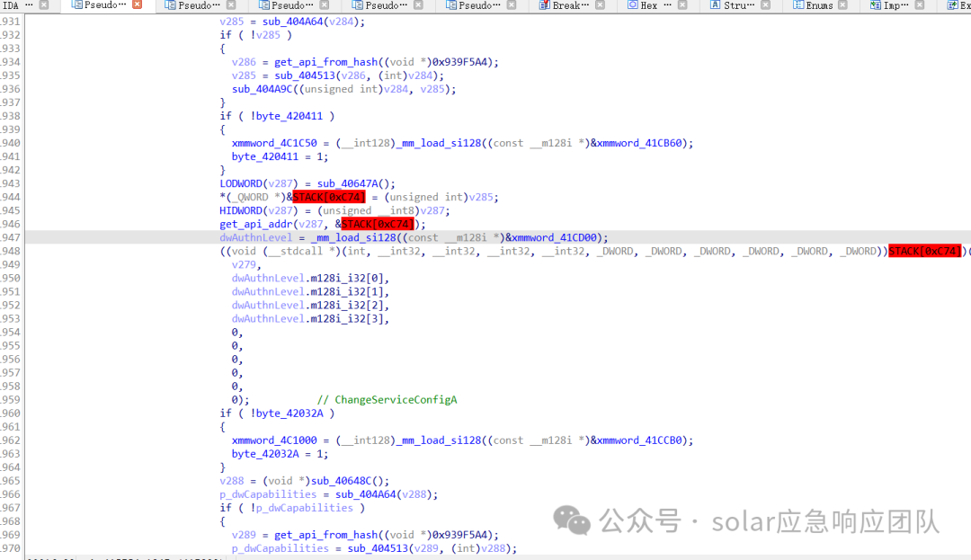Close the Enums tab

842,5
